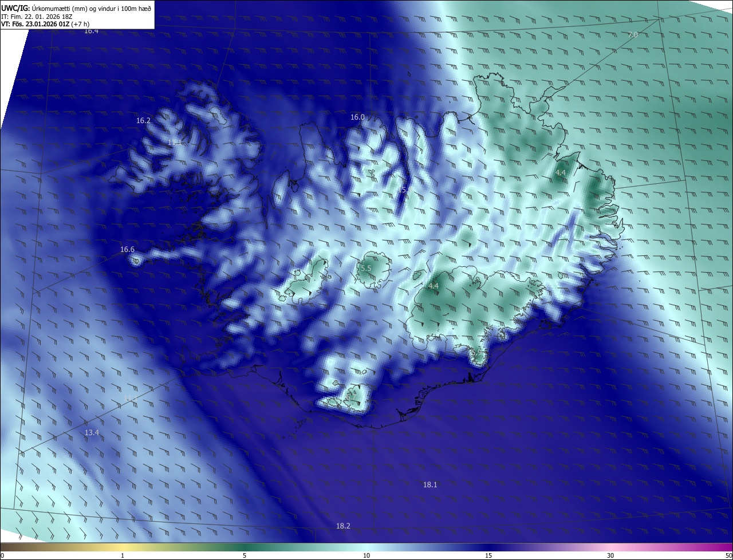
Task: Click the 0 tick label on the color scale
Action: click(x=2, y=555)
